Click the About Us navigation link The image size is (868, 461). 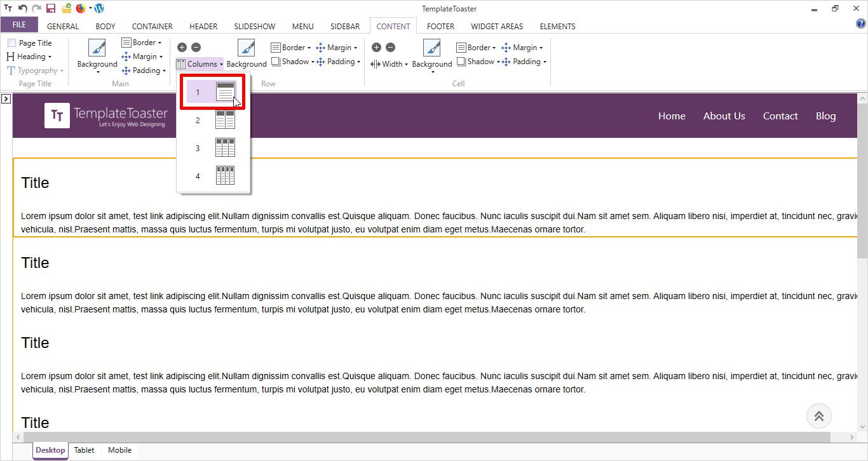724,116
